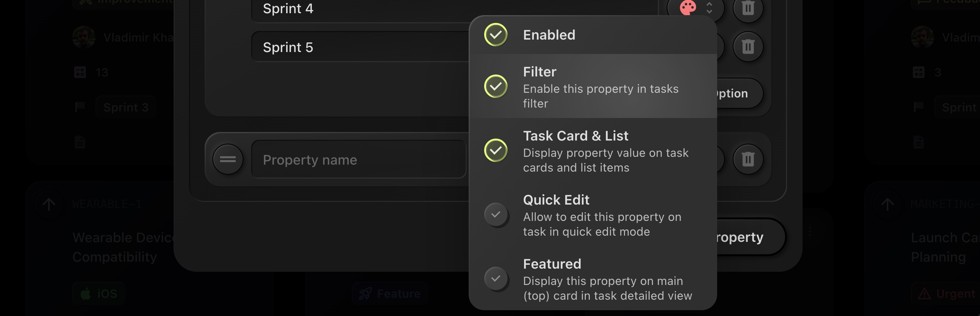Toggle the Task Card & List checkbox
Image resolution: width=980 pixels, height=316 pixels.
coord(496,150)
